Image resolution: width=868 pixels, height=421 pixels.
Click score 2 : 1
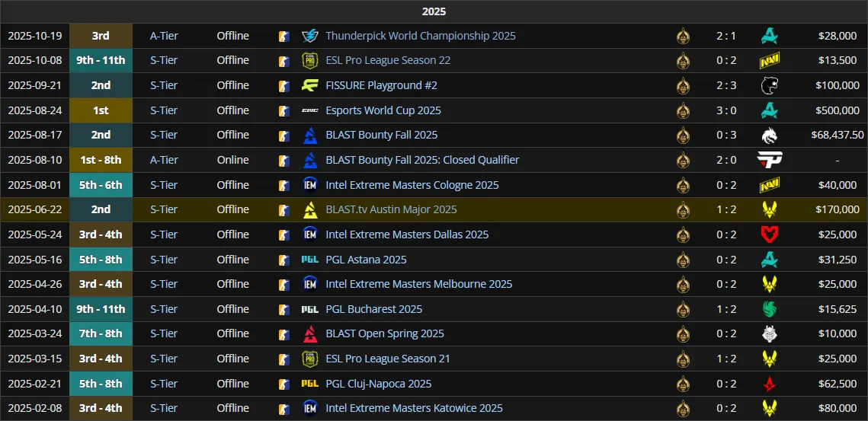point(726,36)
